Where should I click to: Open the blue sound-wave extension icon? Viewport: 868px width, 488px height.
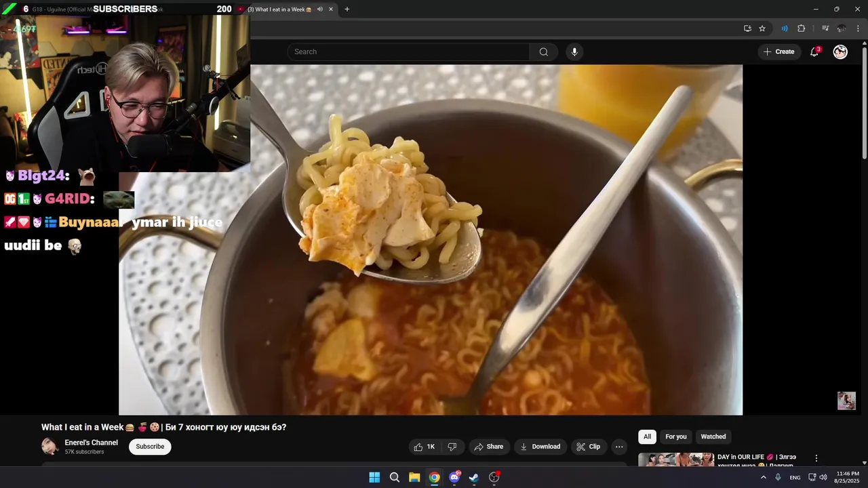(x=785, y=28)
